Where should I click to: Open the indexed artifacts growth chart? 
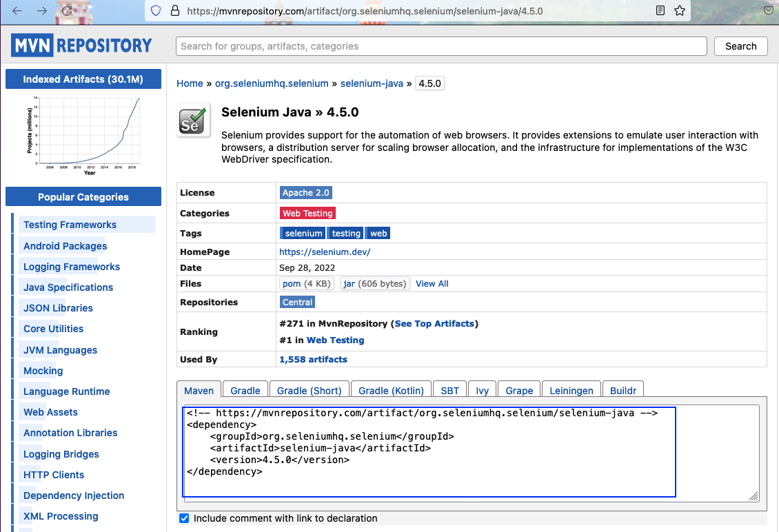pyautogui.click(x=83, y=136)
